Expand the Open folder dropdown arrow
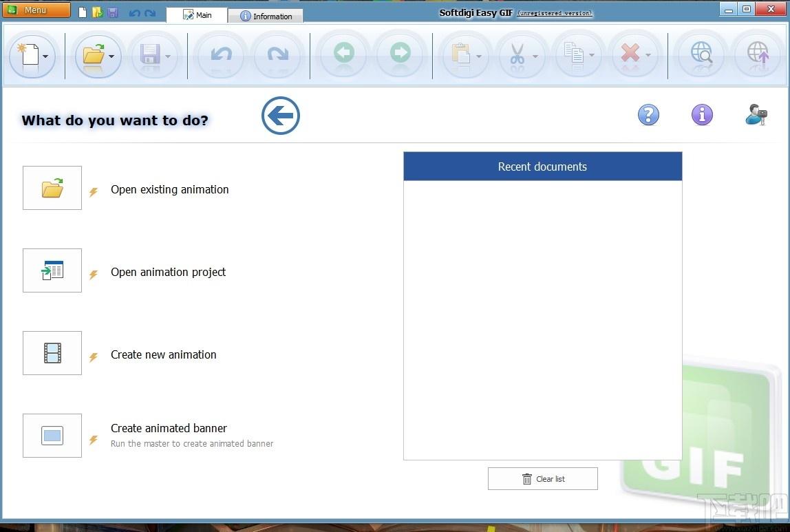 (111, 56)
